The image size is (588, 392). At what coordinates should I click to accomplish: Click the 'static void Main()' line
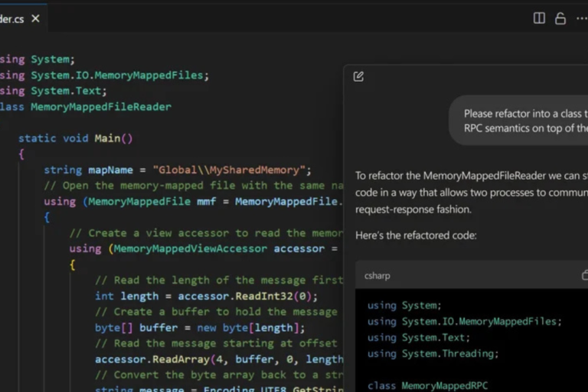click(75, 139)
